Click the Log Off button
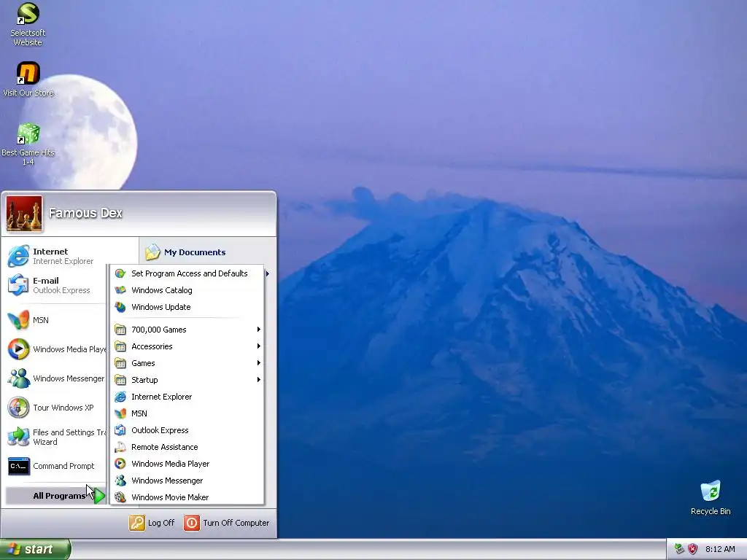 (x=152, y=523)
